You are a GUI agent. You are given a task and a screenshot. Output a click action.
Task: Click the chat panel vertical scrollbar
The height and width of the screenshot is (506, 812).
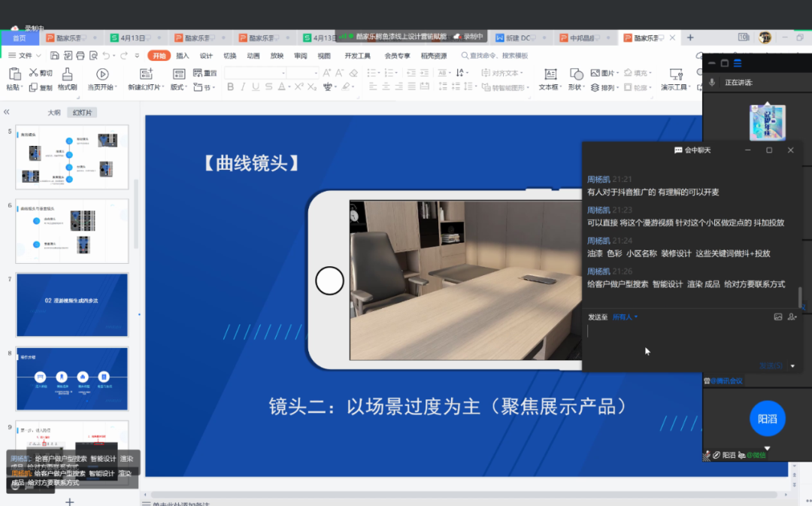pyautogui.click(x=799, y=296)
